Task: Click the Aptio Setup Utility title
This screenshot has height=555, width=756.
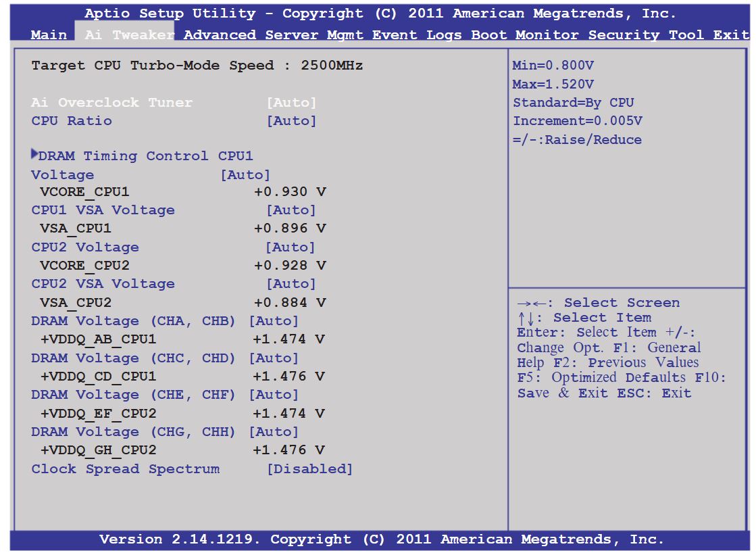Action: [171, 14]
